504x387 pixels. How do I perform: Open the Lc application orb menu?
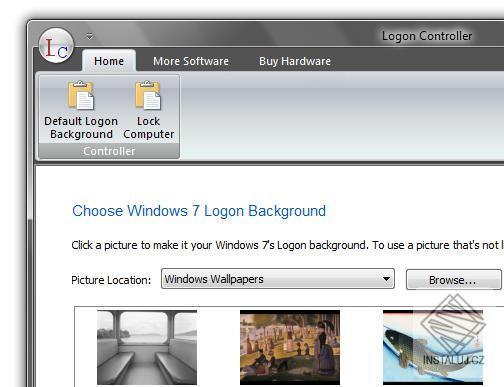tap(56, 46)
